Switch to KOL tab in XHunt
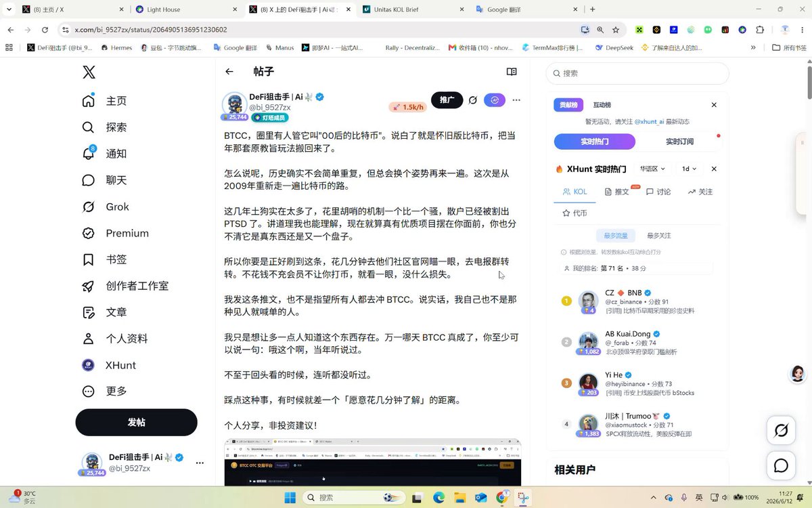Image resolution: width=812 pixels, height=508 pixels. click(574, 192)
